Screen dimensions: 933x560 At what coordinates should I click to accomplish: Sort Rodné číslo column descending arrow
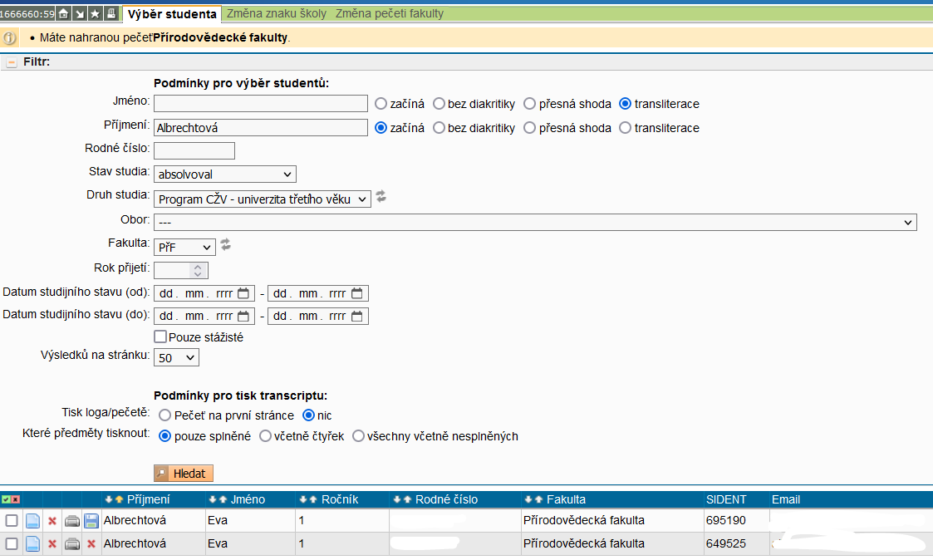pyautogui.click(x=397, y=499)
